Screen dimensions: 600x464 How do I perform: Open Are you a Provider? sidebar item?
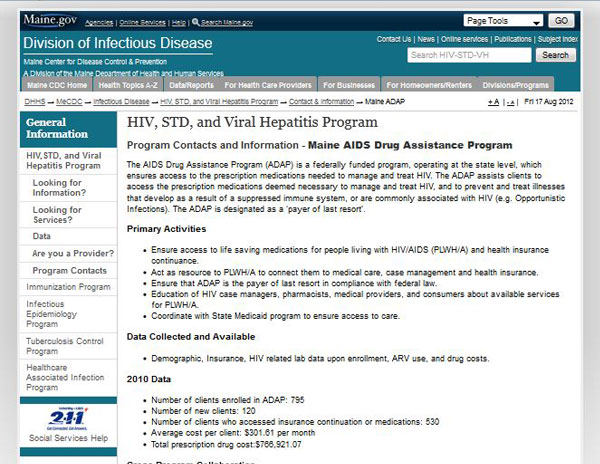coord(73,253)
